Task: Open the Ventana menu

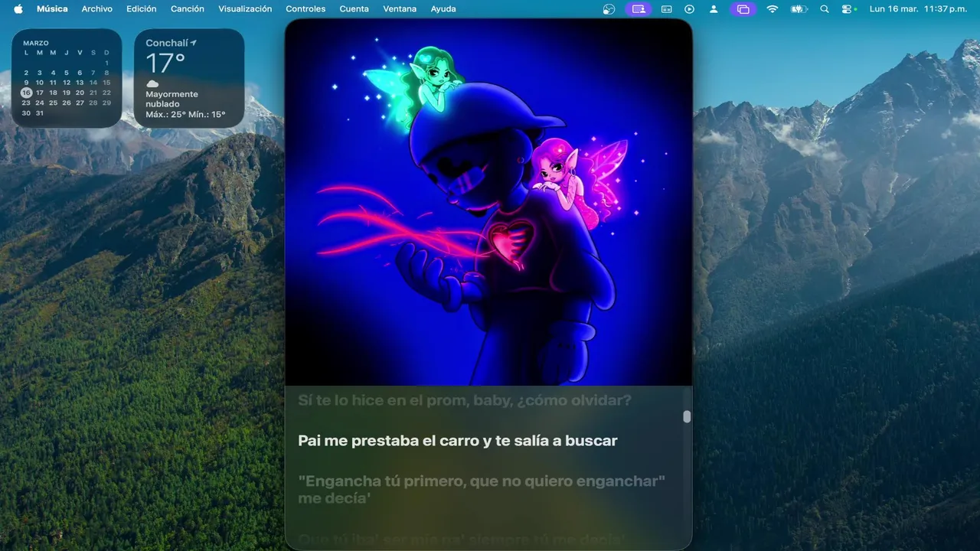Action: [400, 9]
